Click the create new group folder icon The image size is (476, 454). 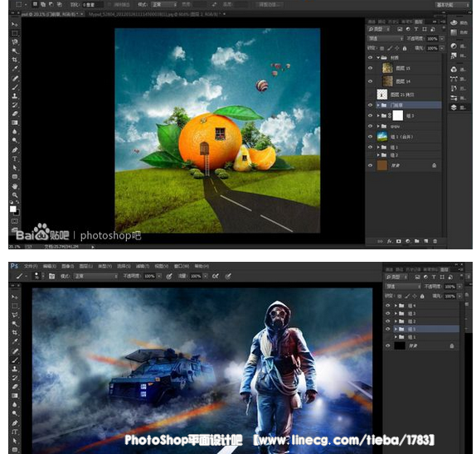pos(417,241)
